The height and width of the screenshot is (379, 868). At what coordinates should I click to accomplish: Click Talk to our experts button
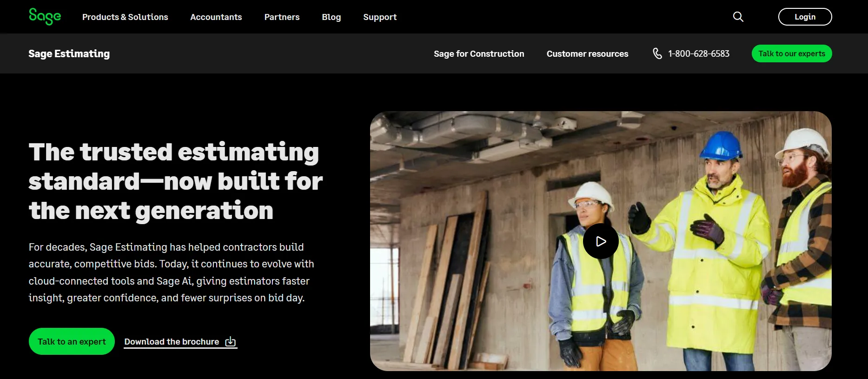(792, 53)
